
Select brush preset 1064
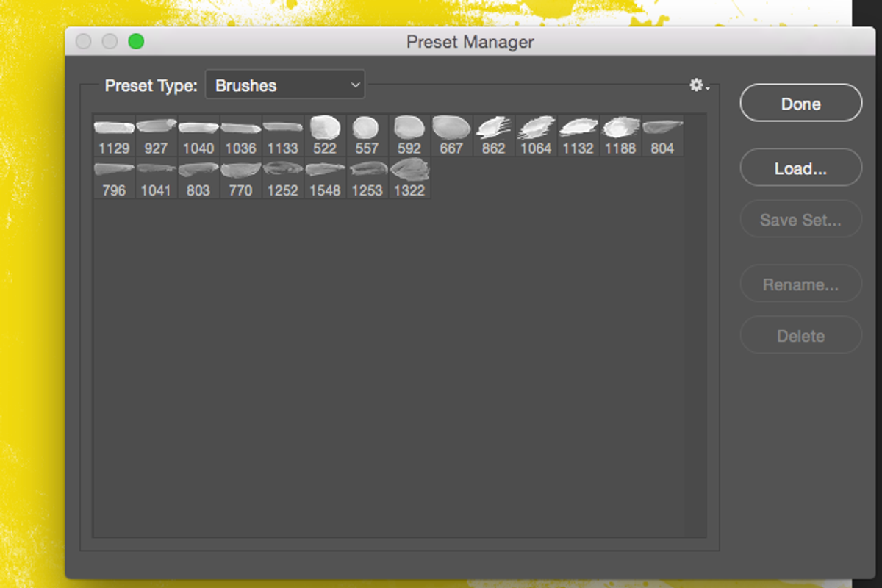(536, 136)
